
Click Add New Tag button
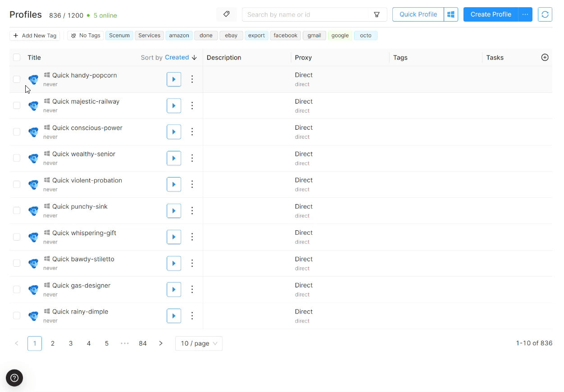[35, 36]
